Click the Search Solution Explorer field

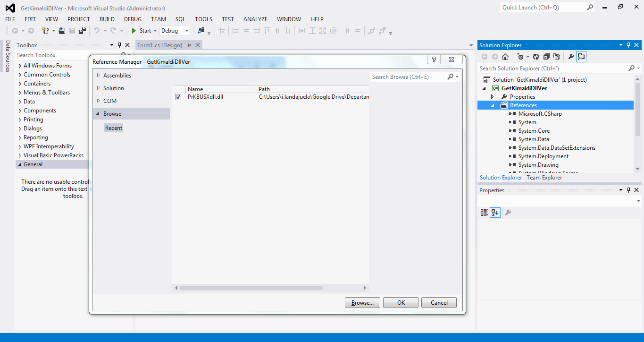click(x=552, y=68)
